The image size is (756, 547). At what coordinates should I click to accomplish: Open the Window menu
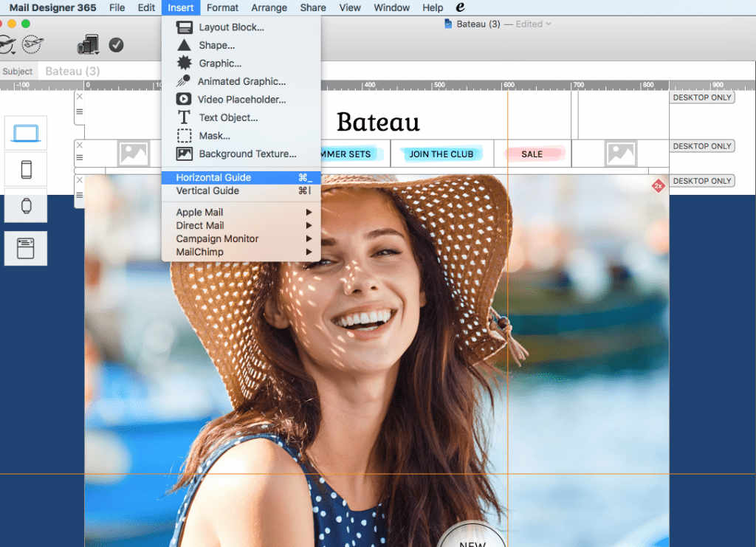(391, 7)
